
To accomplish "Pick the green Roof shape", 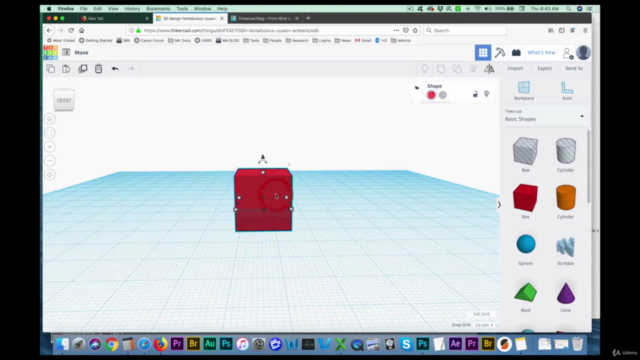I will (526, 292).
